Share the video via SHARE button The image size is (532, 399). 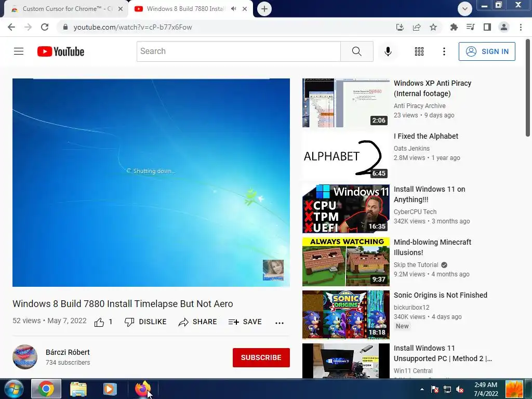[x=197, y=322]
